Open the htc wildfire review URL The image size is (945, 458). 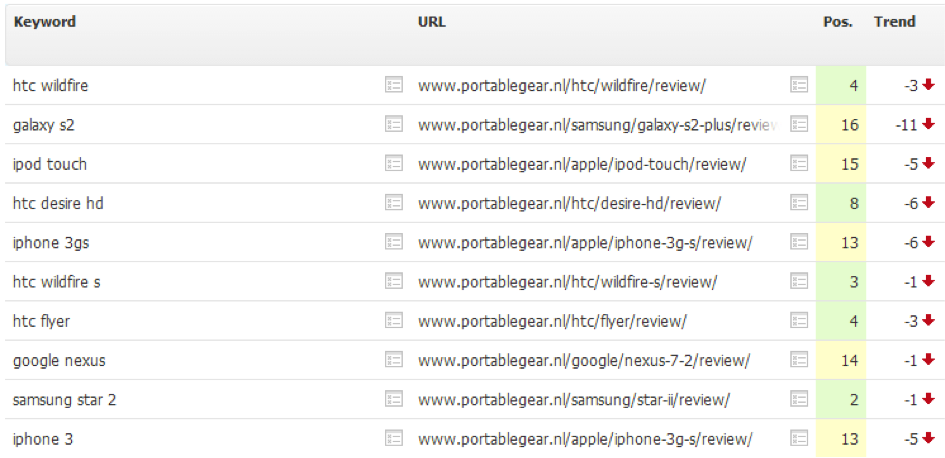[x=562, y=86]
